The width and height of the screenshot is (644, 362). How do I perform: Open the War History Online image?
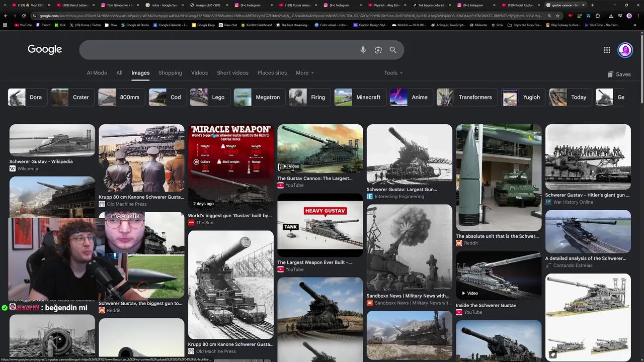(x=588, y=157)
